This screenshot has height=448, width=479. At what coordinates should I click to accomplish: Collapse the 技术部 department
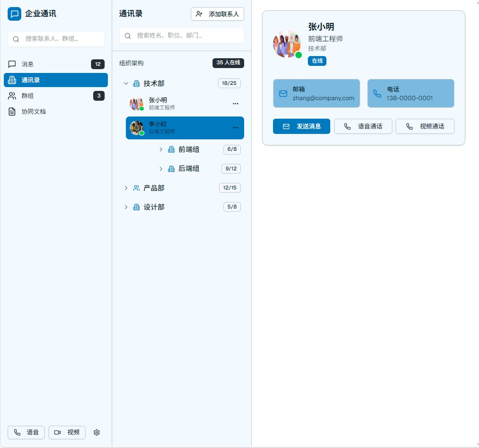126,83
